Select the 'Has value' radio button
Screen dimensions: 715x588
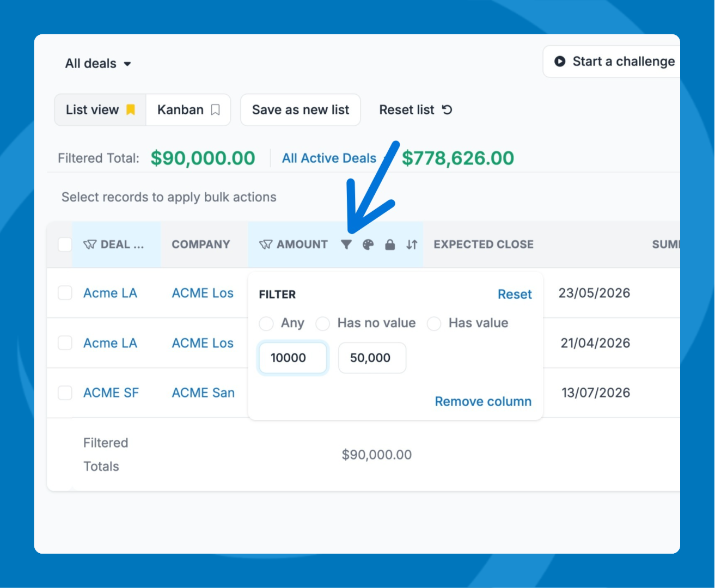tap(434, 323)
